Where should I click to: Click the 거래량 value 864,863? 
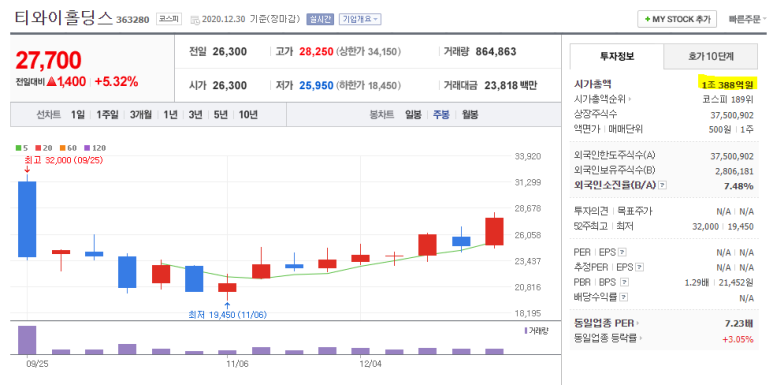(x=496, y=52)
